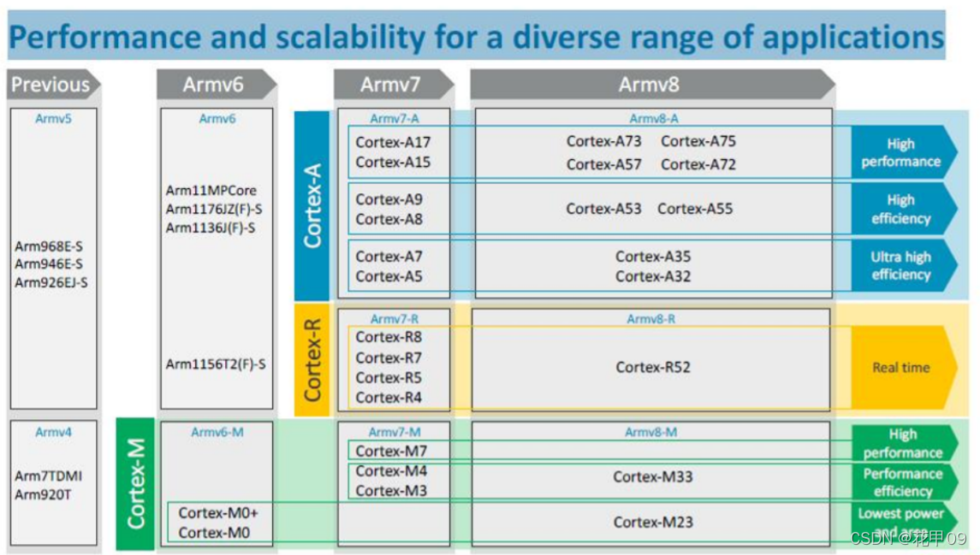The width and height of the screenshot is (980, 555).
Task: Select the Armv6 label inside the Armv6 box
Action: coord(217,119)
